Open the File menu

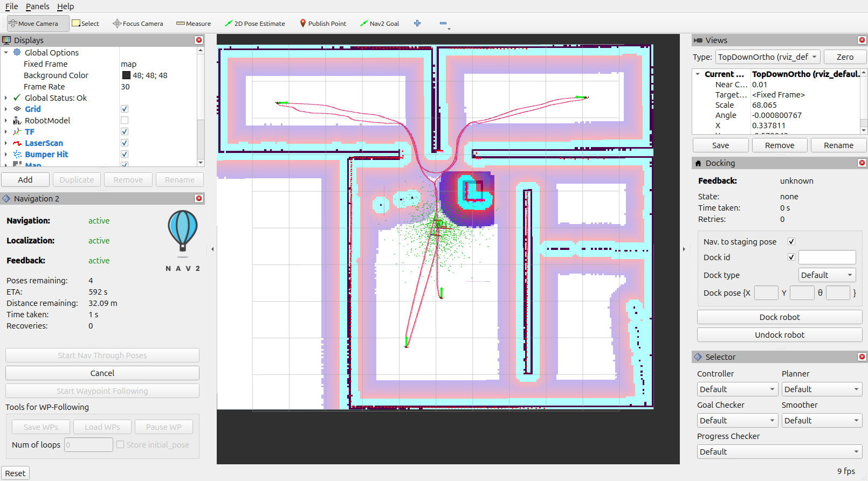(11, 6)
